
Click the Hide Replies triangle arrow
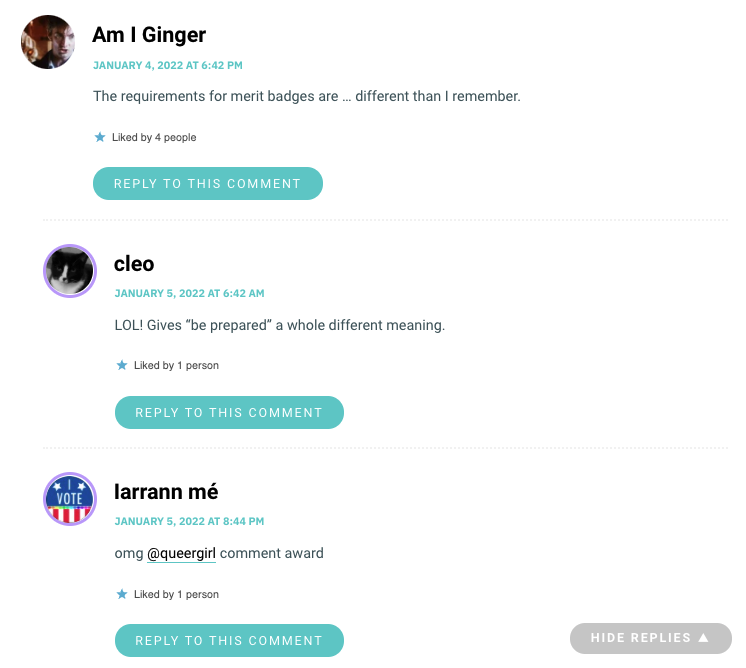point(703,638)
